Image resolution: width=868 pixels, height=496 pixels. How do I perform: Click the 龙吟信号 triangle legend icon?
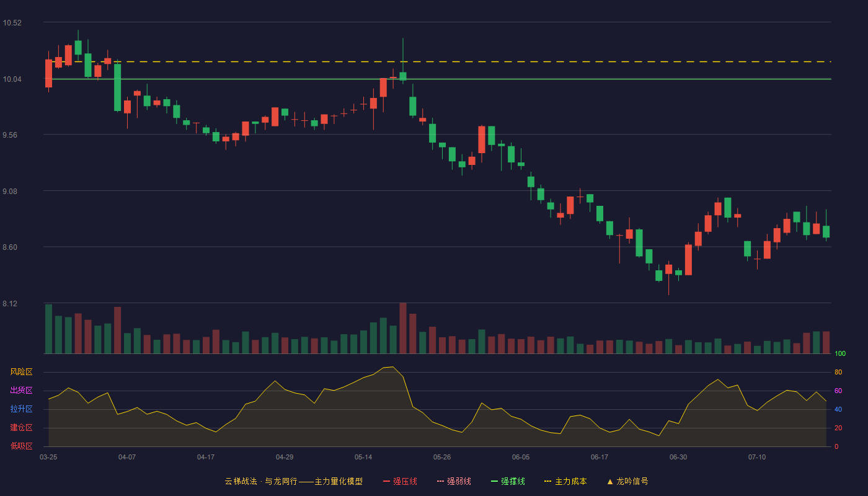[609, 481]
